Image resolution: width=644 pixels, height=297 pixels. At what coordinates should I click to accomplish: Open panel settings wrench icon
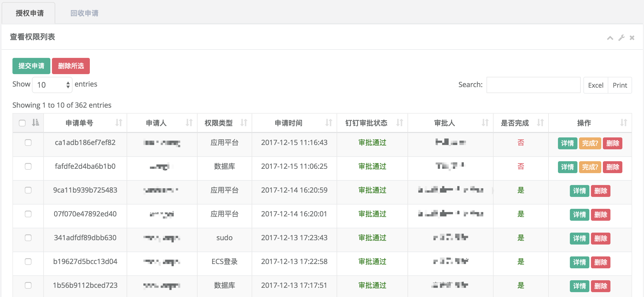(x=621, y=38)
